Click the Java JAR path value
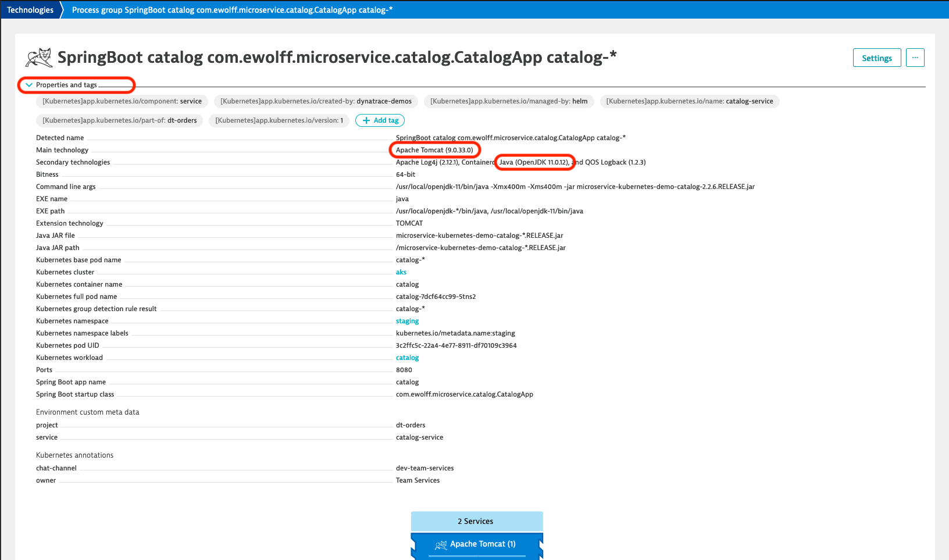This screenshot has height=560, width=949. pos(481,248)
